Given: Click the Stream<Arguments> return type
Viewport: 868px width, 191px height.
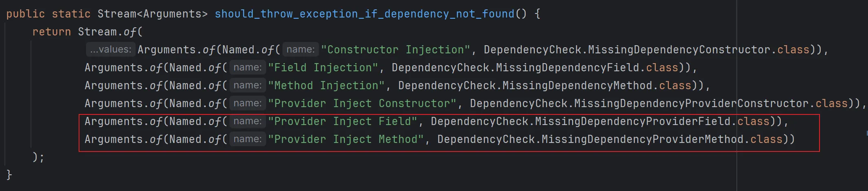Looking at the screenshot, I should (x=152, y=14).
